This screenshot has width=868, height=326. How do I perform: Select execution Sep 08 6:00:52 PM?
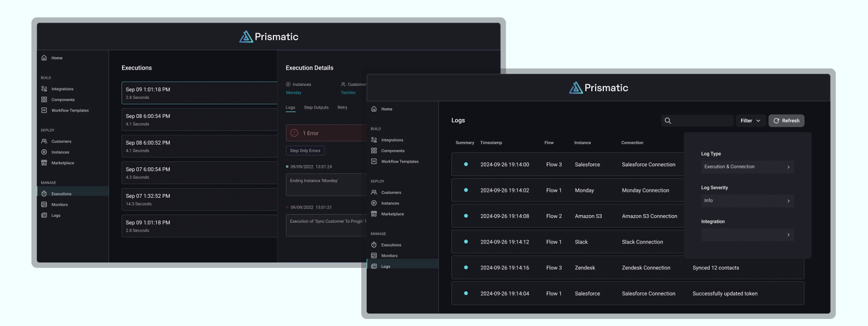coord(199,146)
